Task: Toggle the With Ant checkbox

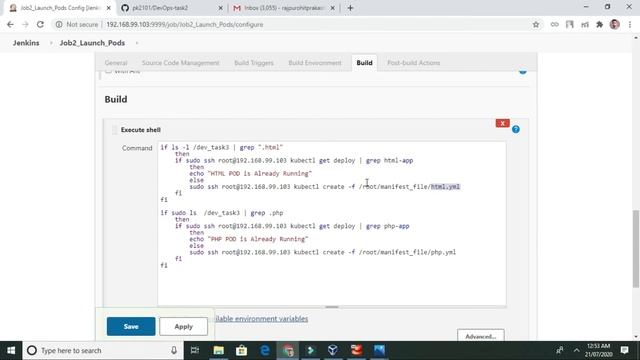Action: 108,71
